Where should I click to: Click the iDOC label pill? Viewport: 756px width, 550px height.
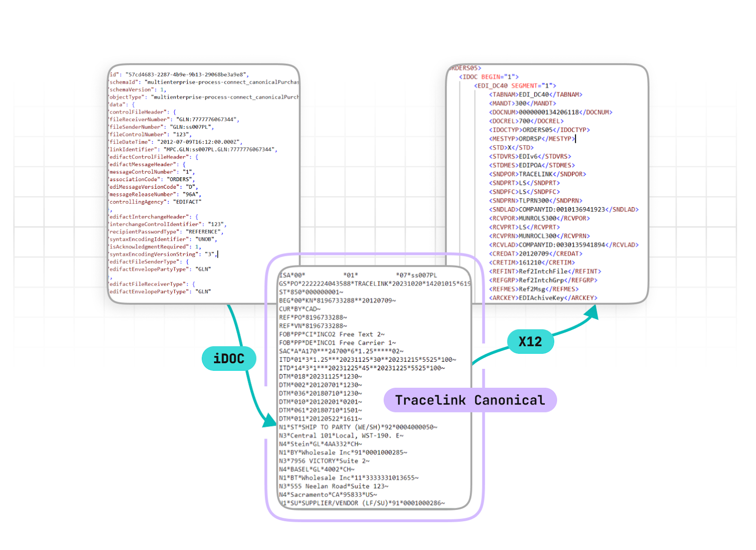click(x=229, y=358)
